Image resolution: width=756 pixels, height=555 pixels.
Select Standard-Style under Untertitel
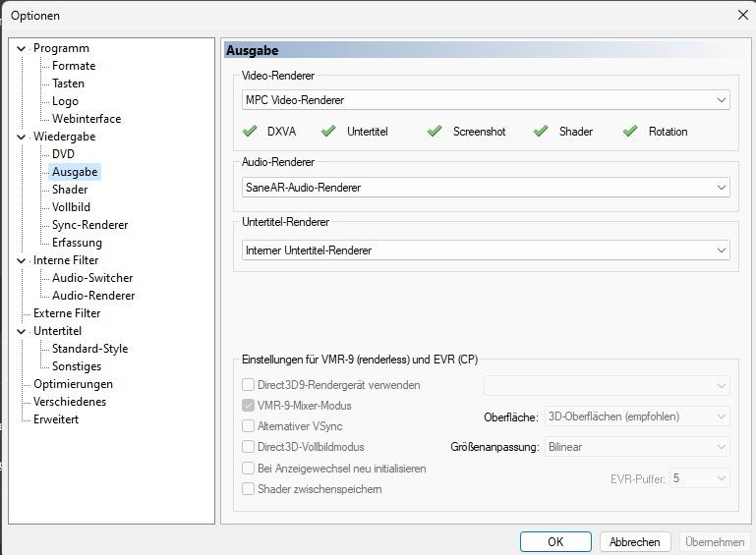point(90,349)
